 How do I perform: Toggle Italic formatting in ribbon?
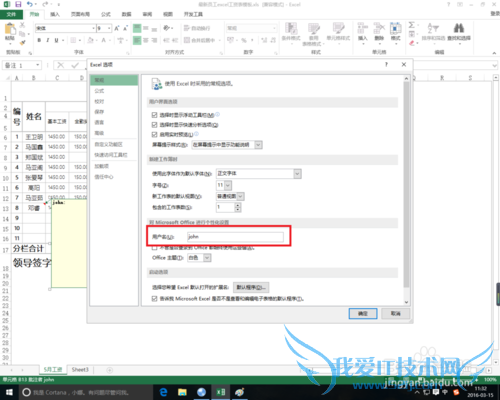(48, 40)
